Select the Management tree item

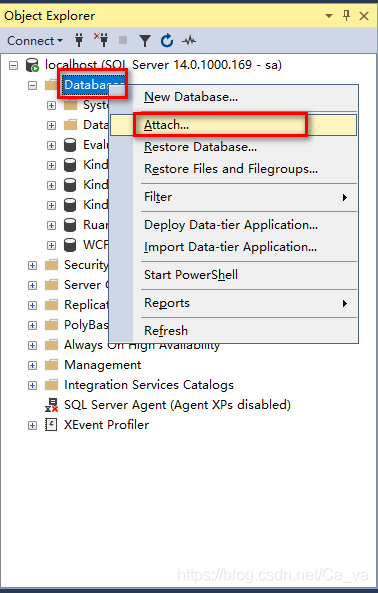pyautogui.click(x=102, y=365)
